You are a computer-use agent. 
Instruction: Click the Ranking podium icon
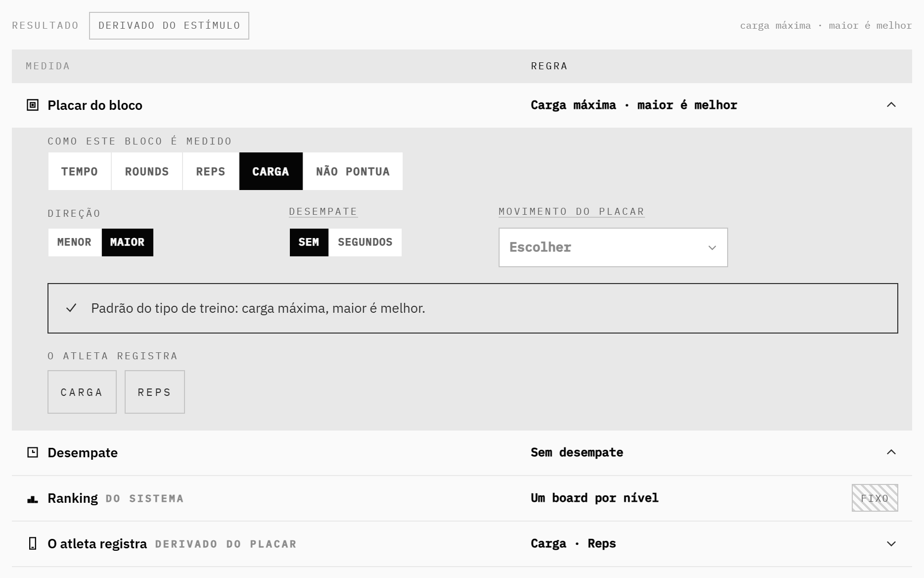coord(33,499)
